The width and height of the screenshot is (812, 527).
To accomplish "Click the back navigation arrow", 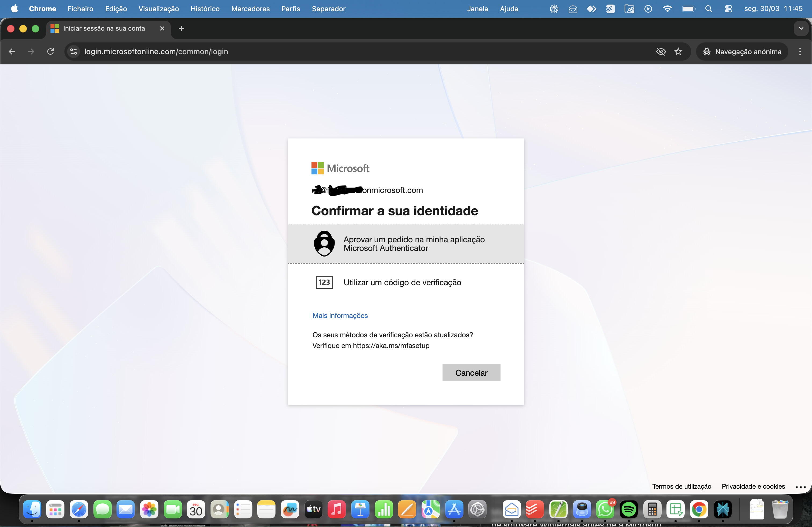I will pyautogui.click(x=12, y=52).
